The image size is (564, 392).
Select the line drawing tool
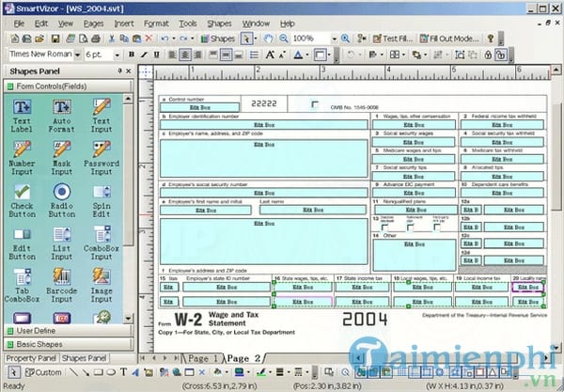click(x=73, y=372)
